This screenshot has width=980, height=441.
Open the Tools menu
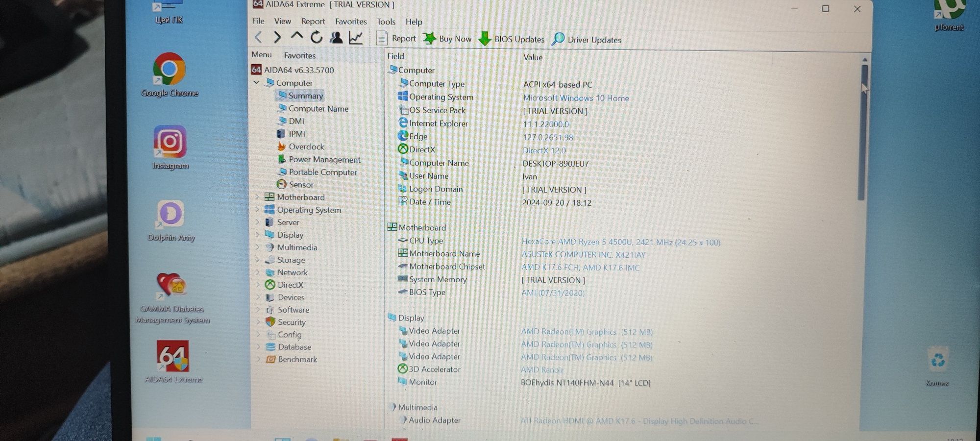point(386,22)
